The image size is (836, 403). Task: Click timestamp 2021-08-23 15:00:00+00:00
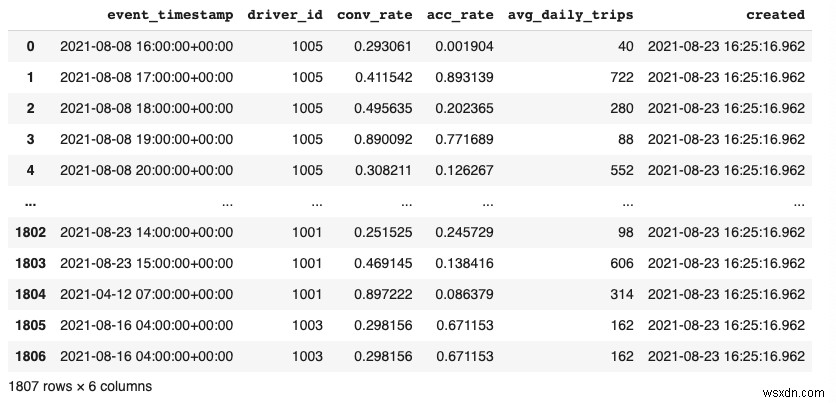tap(147, 263)
